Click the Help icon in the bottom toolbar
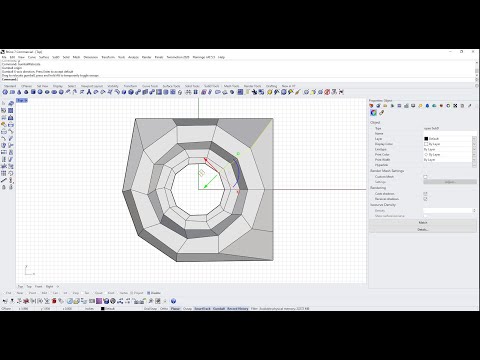480x360 pixels. (173, 301)
